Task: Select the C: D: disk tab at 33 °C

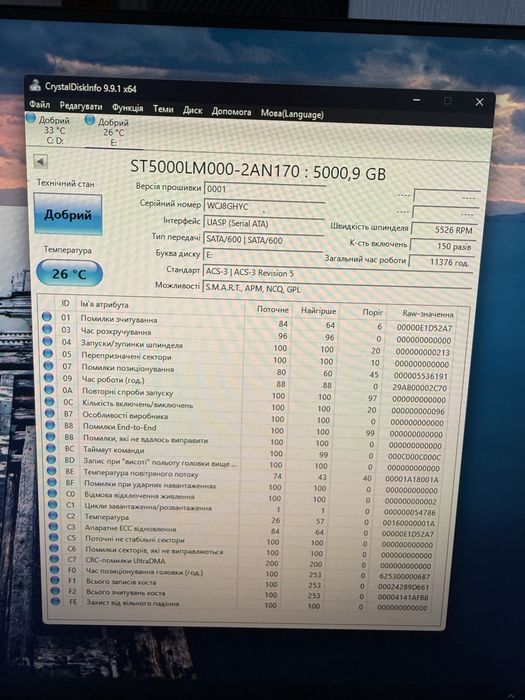Action: point(50,130)
